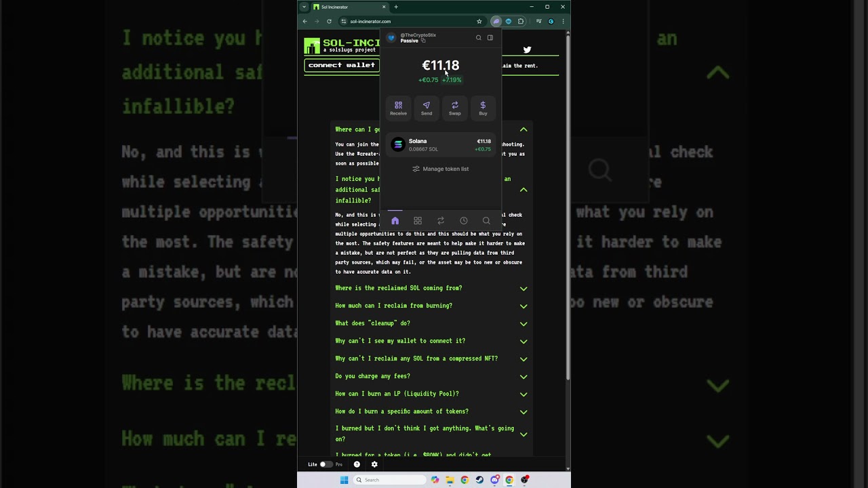Open the site settings gear icon

[x=374, y=464]
